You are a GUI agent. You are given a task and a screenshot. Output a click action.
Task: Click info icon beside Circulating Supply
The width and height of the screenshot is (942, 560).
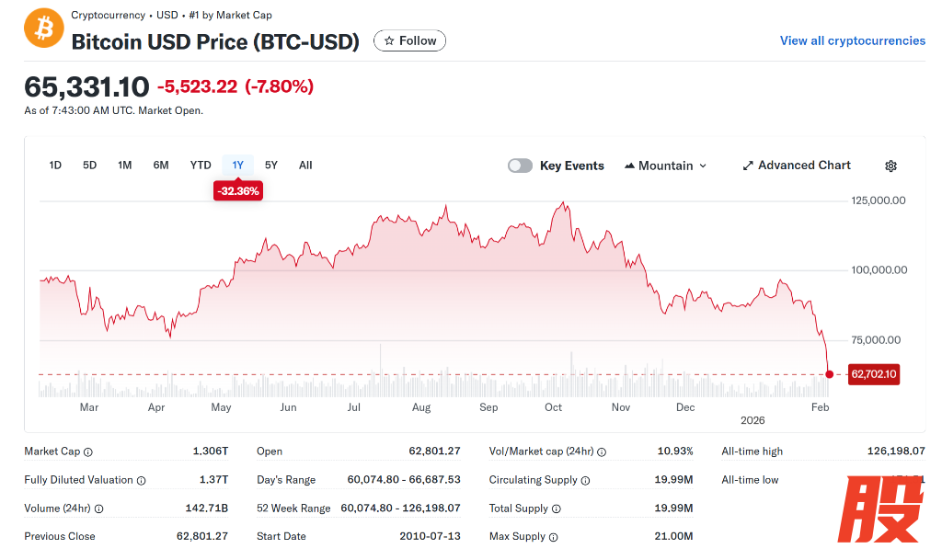(585, 481)
